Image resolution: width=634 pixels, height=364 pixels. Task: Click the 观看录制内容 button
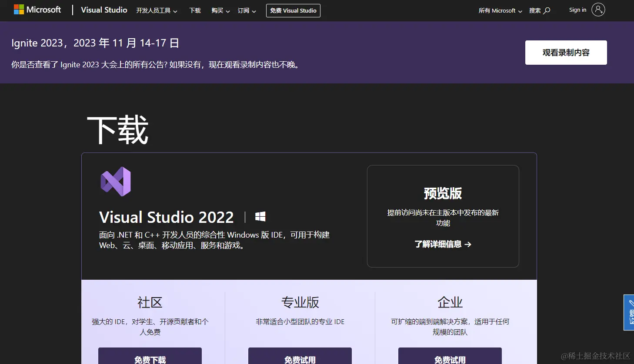tap(566, 53)
